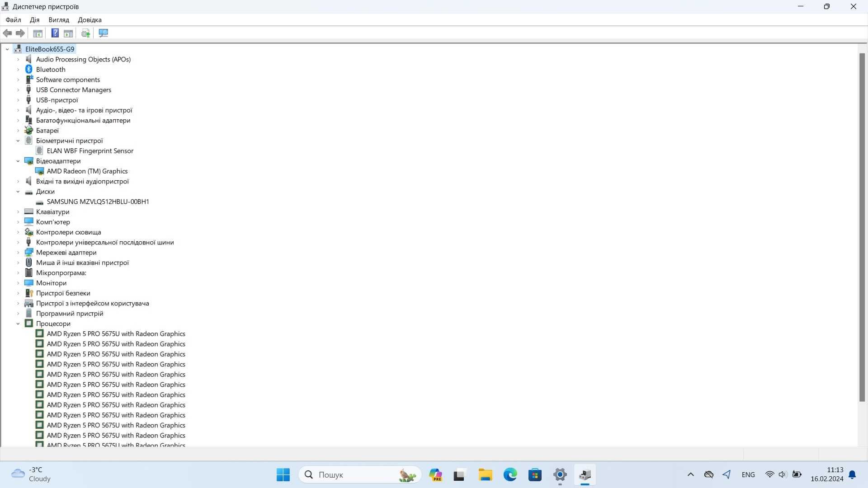This screenshot has width=868, height=488.
Task: Select Software components category
Action: tap(68, 80)
